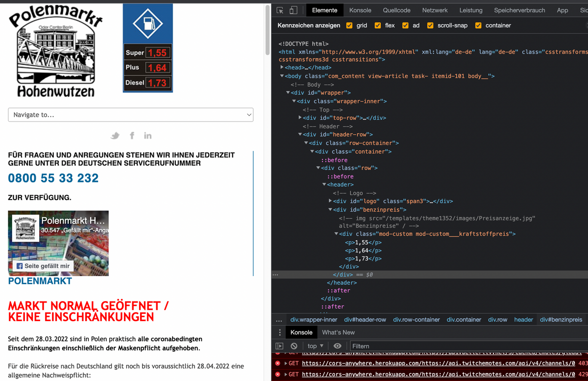Click the 'Seite gefällt mir' Facebook button
The width and height of the screenshot is (588, 381).
43,266
